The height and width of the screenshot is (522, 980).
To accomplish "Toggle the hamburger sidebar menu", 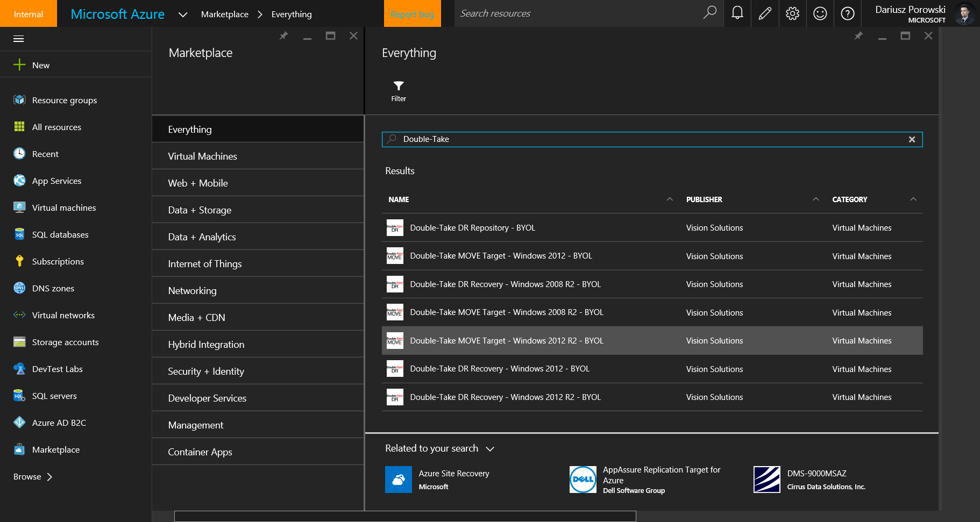I will pyautogui.click(x=19, y=39).
